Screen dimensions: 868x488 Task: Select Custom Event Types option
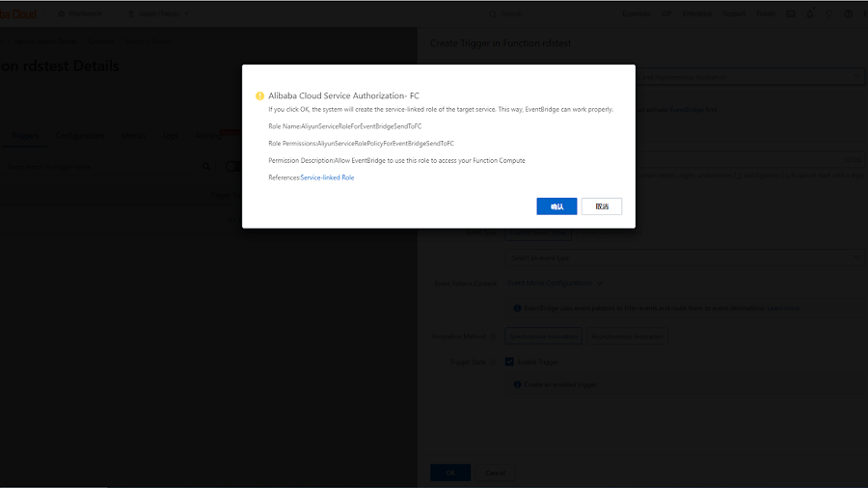pyautogui.click(x=538, y=232)
